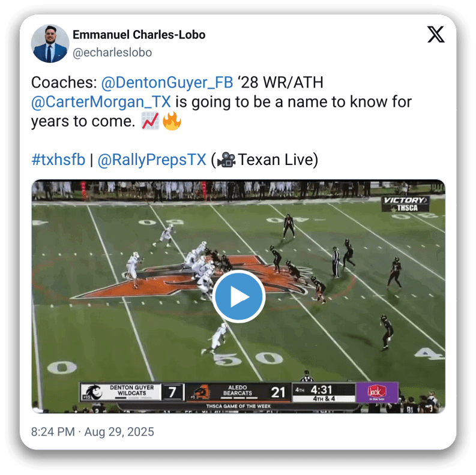
Task: Click the THSCA Game of the Week banner
Action: pos(239,406)
